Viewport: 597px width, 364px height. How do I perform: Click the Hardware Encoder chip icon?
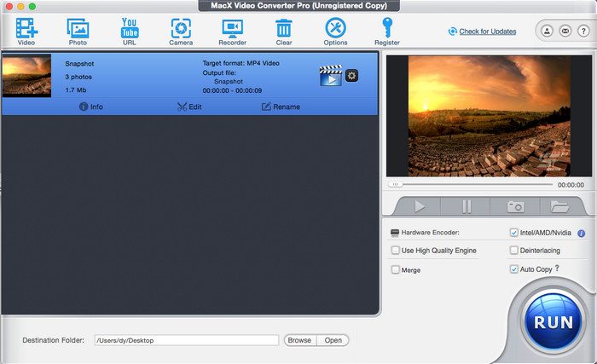click(395, 233)
